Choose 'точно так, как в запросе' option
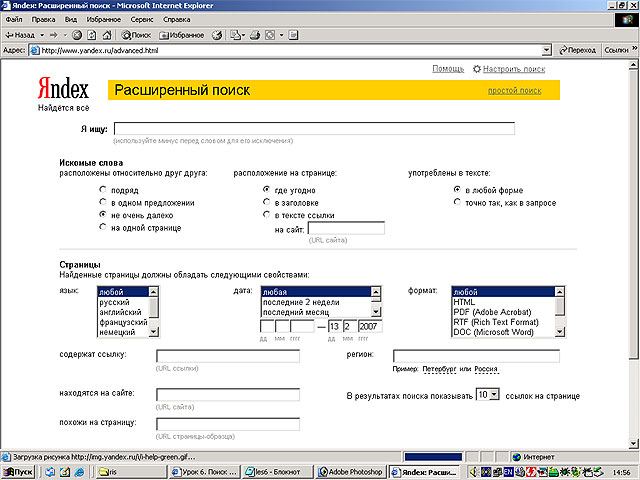 click(x=457, y=202)
